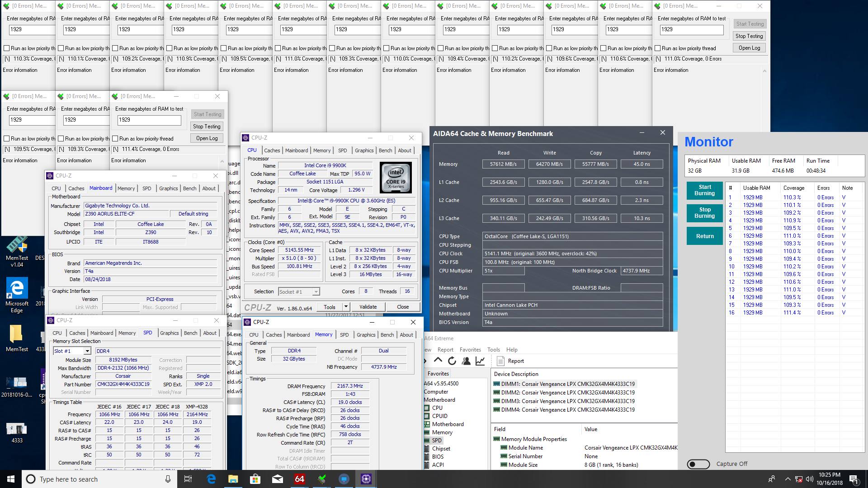The image size is (868, 488).
Task: Open the Windows Start menu
Action: pos(11,479)
